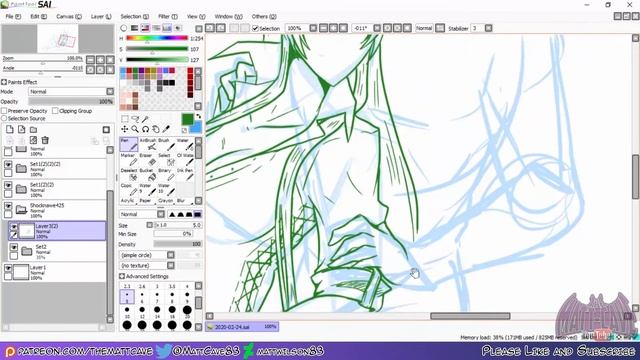This screenshot has height=360, width=640.
Task: Open the Filter menu
Action: [168, 16]
